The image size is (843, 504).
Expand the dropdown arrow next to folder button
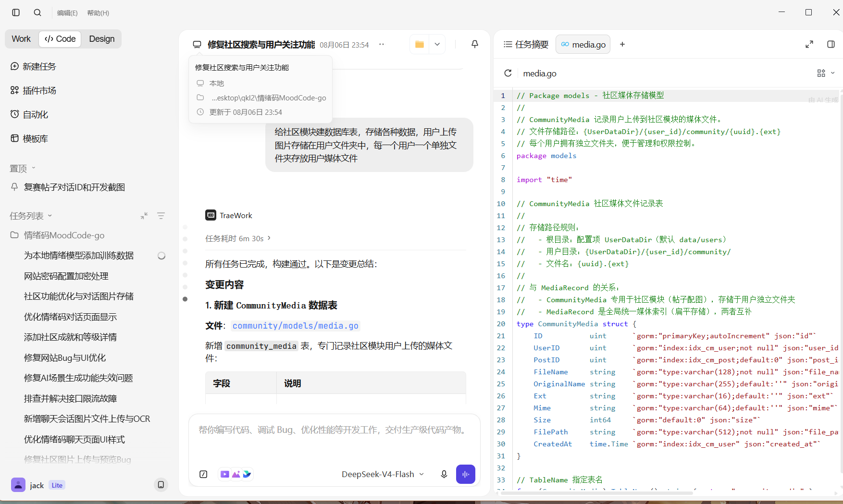click(437, 44)
